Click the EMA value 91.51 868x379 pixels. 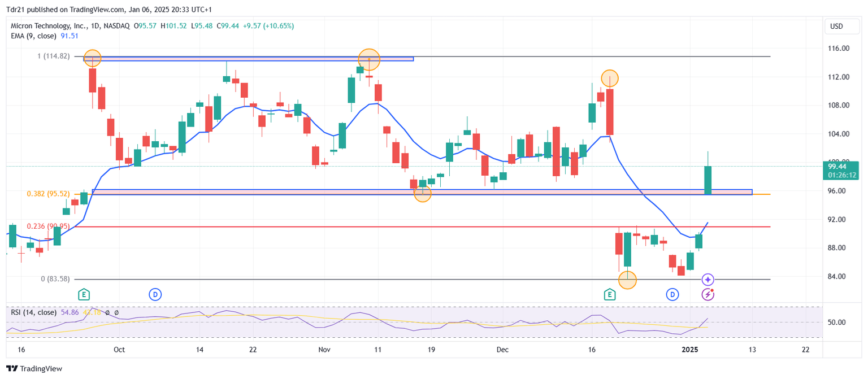(69, 36)
